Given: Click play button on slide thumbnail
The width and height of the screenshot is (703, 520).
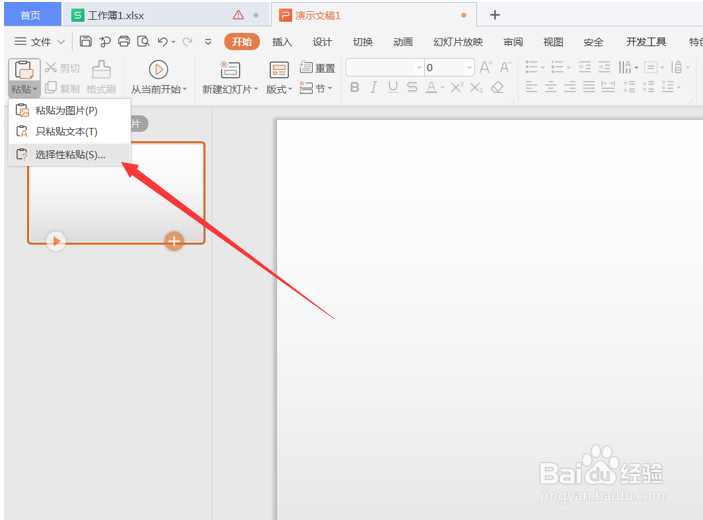Looking at the screenshot, I should tap(56, 241).
